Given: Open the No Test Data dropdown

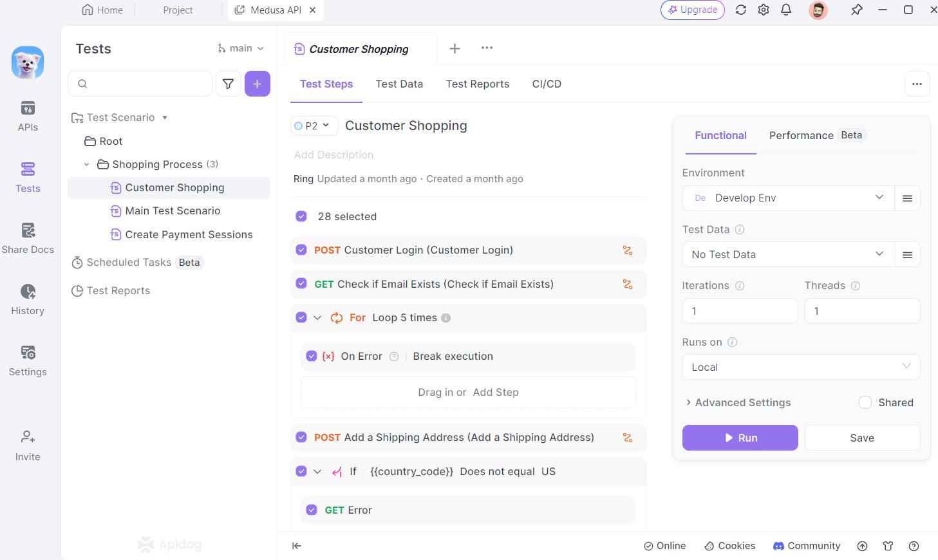Looking at the screenshot, I should click(x=788, y=255).
